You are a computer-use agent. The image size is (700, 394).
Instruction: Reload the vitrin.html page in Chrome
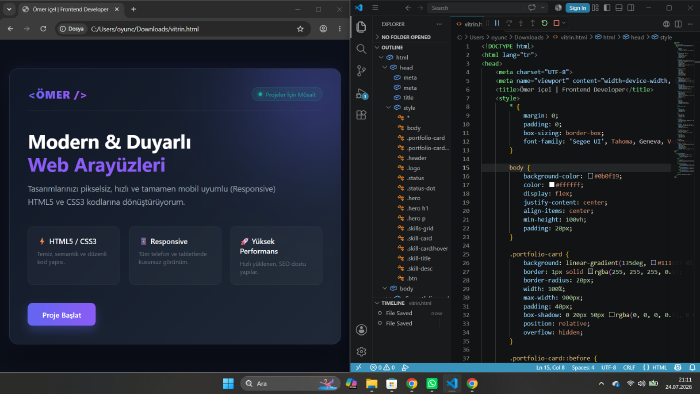click(x=43, y=29)
